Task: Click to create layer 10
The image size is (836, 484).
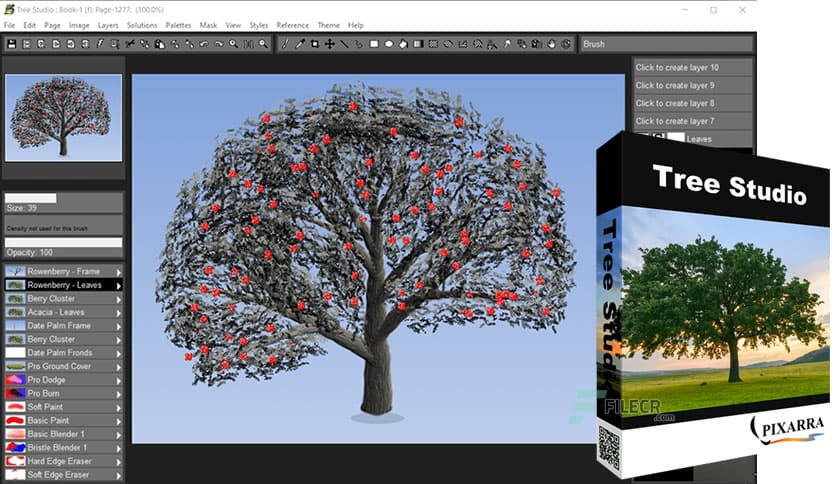Action: tap(692, 67)
